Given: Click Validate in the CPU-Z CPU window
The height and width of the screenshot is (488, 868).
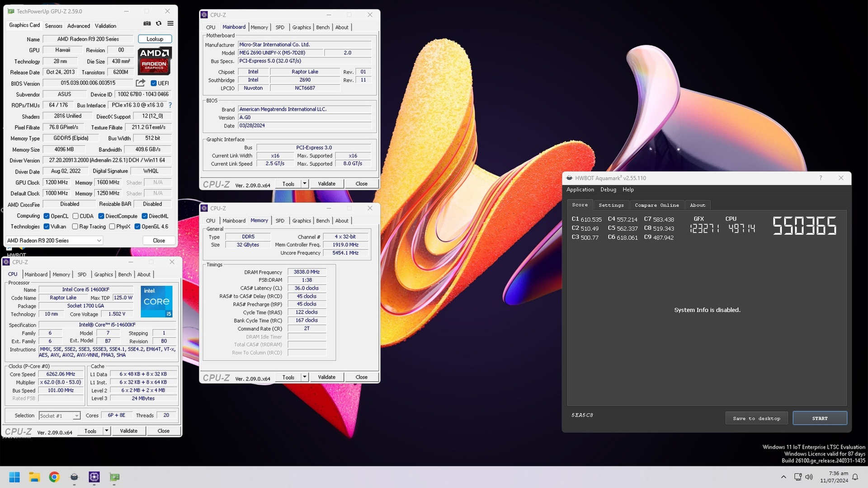Looking at the screenshot, I should coord(128,431).
